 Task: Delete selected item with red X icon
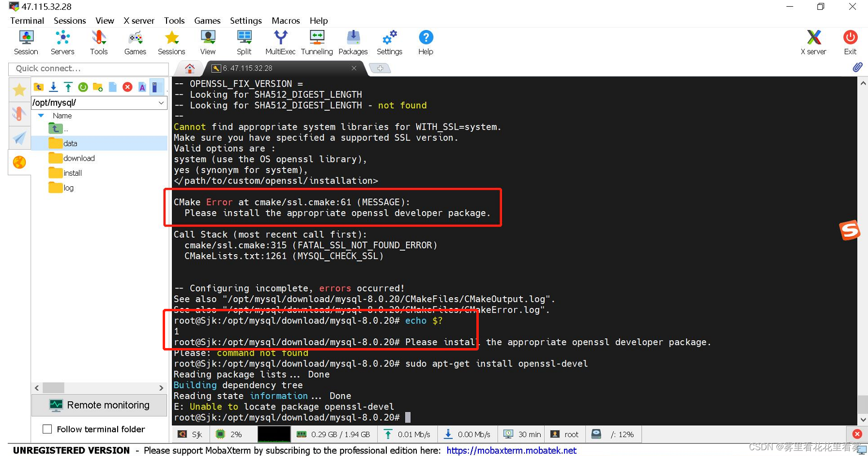click(x=127, y=87)
